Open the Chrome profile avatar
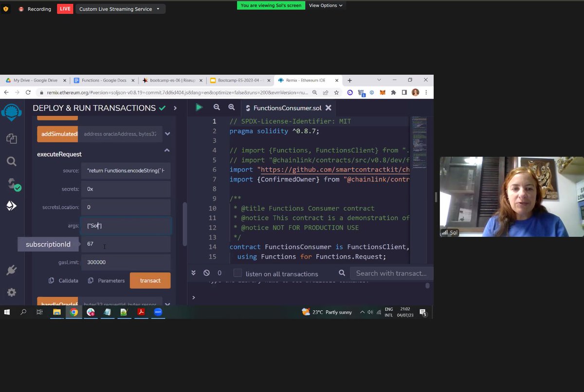The height and width of the screenshot is (392, 584). coord(415,92)
